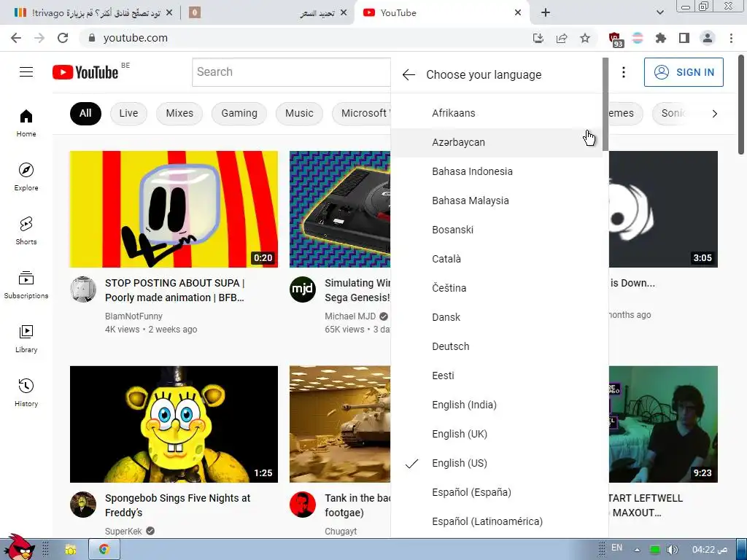747x560 pixels.
Task: Click the SIGN IN button
Action: coord(684,72)
